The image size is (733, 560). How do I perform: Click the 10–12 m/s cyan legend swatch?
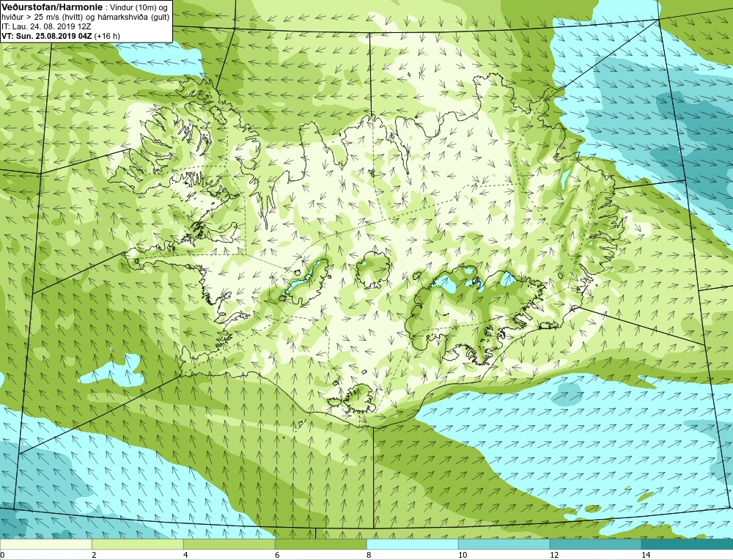click(x=504, y=545)
